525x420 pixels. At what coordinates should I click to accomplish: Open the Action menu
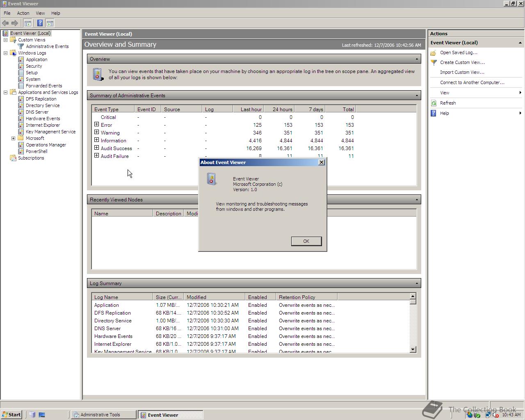tap(23, 13)
